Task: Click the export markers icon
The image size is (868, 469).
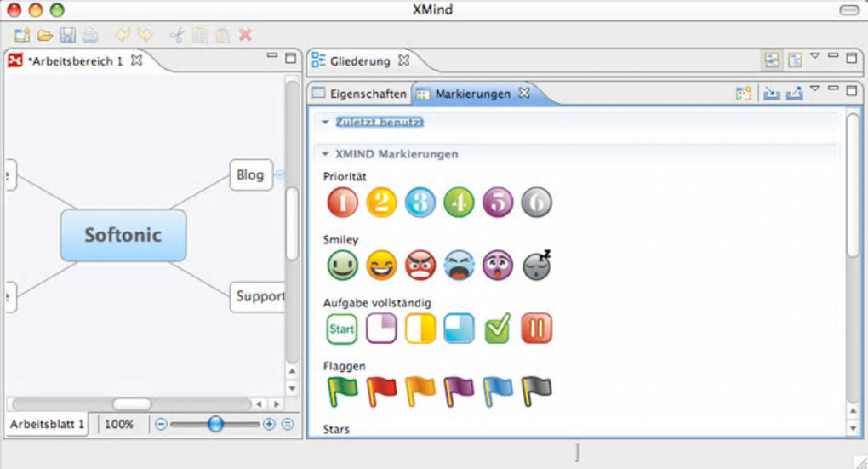Action: coord(794,93)
